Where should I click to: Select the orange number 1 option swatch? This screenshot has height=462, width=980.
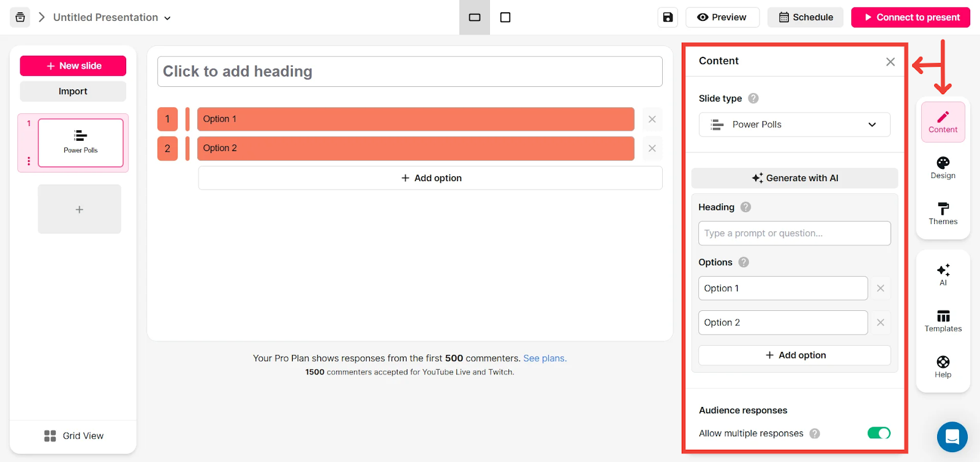point(167,119)
